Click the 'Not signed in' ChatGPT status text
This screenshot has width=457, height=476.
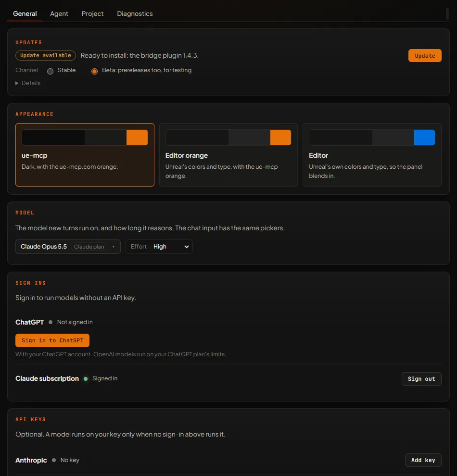point(75,322)
